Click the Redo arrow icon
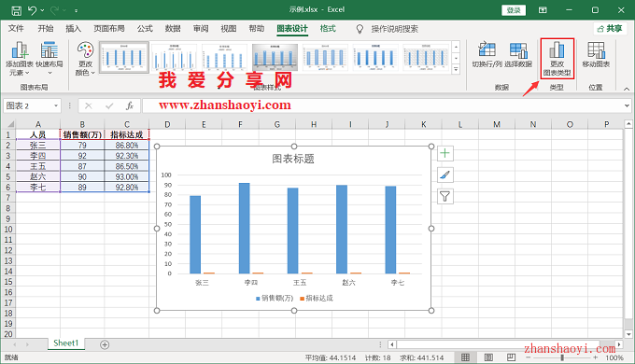Screen dimensions: 635x364 55,10
